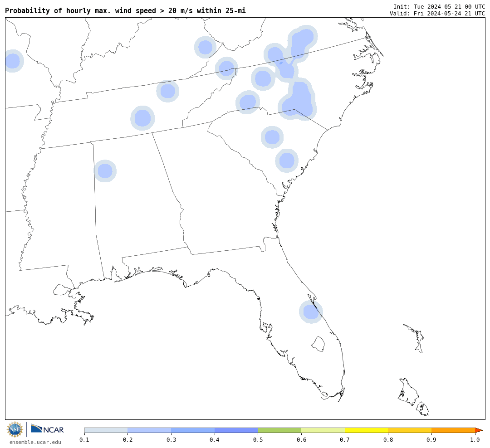Image resolution: width=490 pixels, height=448 pixels.
Task: Click the 0.1 colorbar tick label
Action: tap(84, 440)
